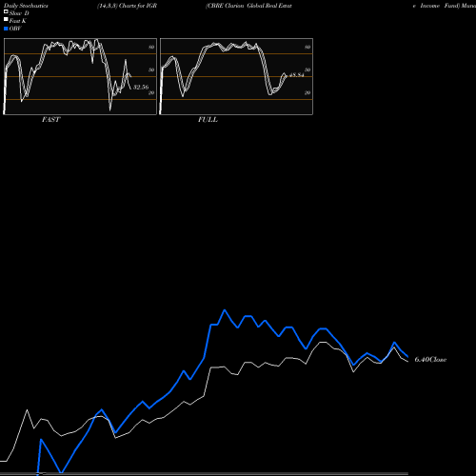Click the '(14,3,3) Charts for IGR' text
Image resolution: width=476 pixels, height=476 pixels.
(127, 6)
